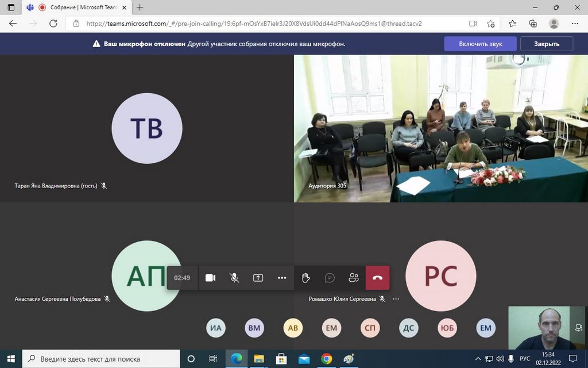Open a new browser tab
This screenshot has width=588, height=368.
tap(140, 7)
